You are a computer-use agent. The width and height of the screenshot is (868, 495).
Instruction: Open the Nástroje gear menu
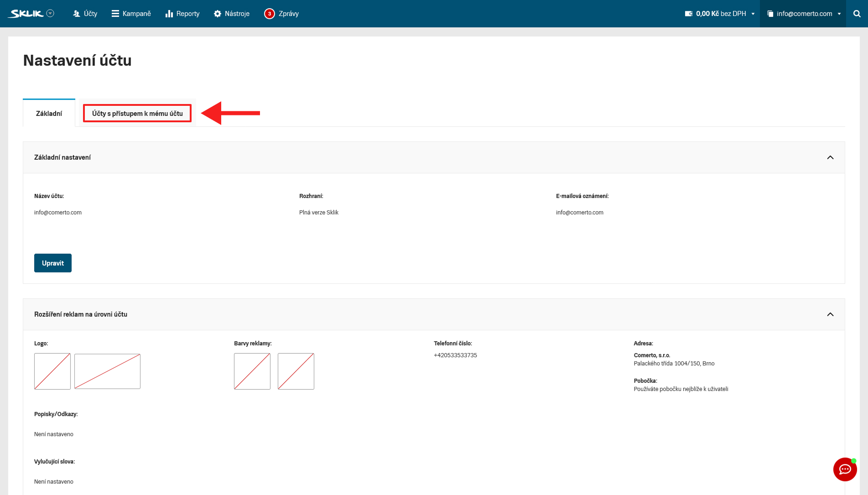click(x=232, y=14)
